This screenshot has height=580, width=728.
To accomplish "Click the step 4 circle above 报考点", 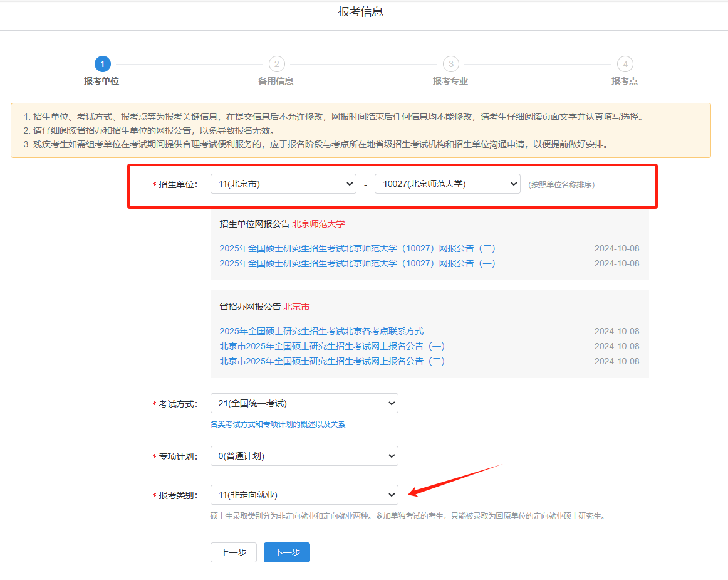I will point(625,63).
